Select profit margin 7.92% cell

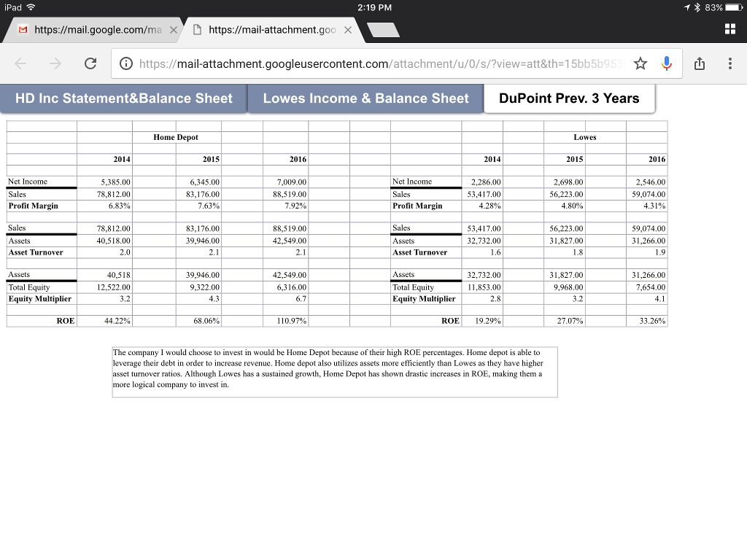tap(285, 206)
